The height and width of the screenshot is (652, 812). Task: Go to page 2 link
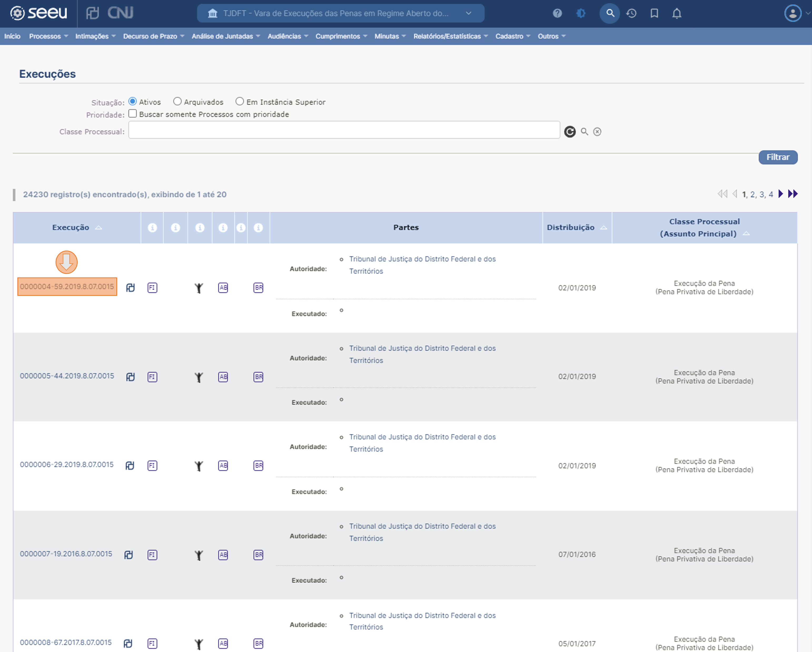(752, 194)
